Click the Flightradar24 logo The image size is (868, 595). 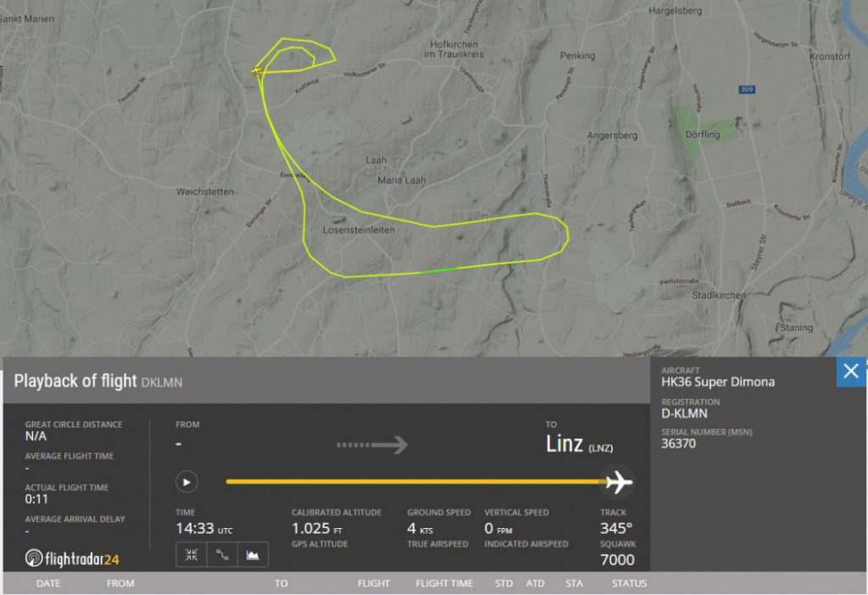72,559
